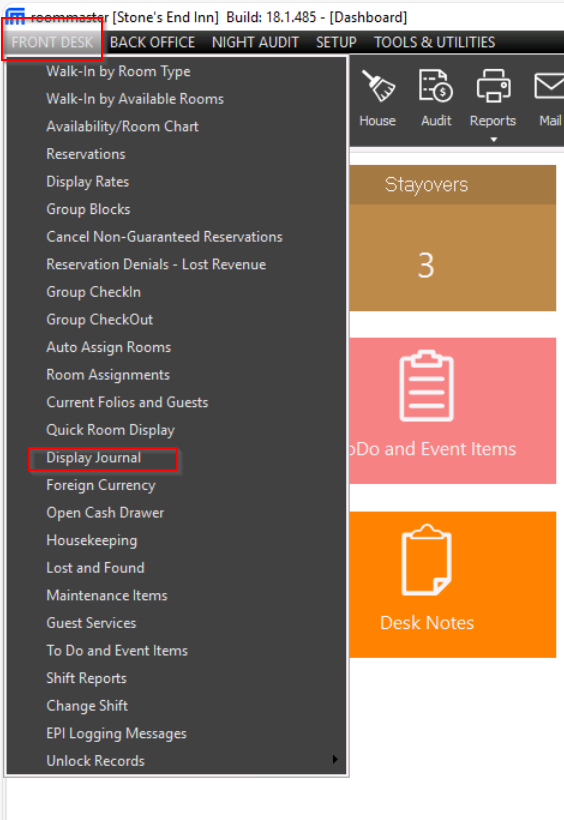Viewport: 564px width, 820px height.
Task: Open To Do and Event Items menu entry
Action: pyautogui.click(x=117, y=651)
